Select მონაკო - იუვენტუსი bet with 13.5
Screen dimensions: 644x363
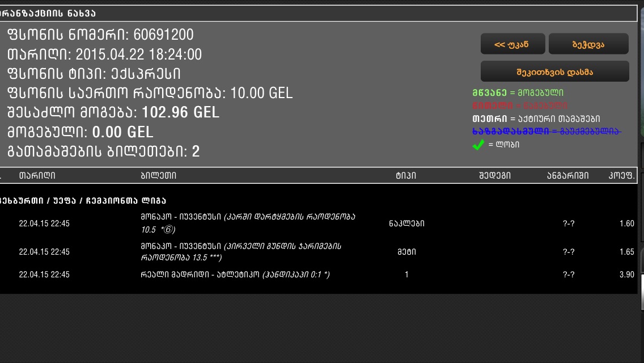tap(241, 252)
